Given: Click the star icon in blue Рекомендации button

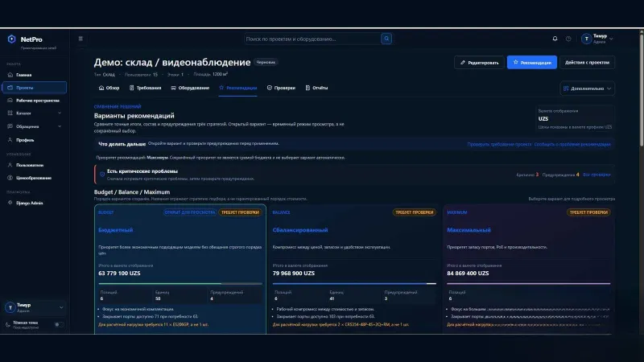Looking at the screenshot, I should pyautogui.click(x=515, y=63).
